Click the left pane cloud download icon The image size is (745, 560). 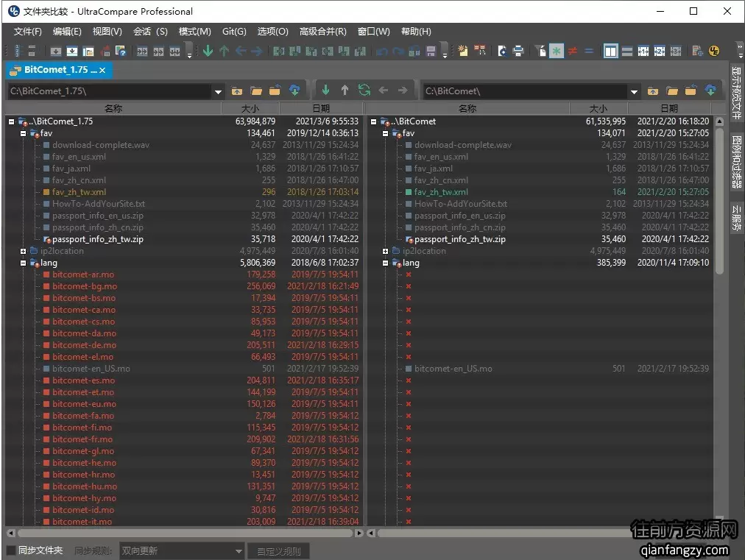tap(294, 91)
